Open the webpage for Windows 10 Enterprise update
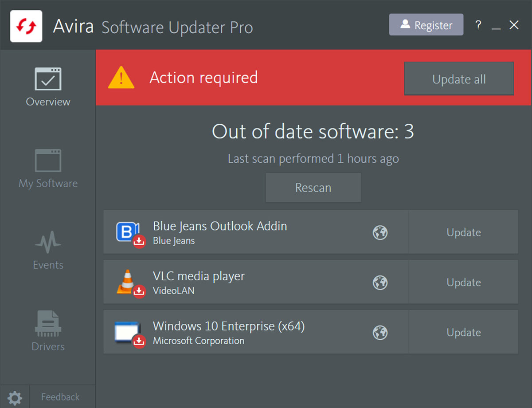532x408 pixels. coord(380,332)
